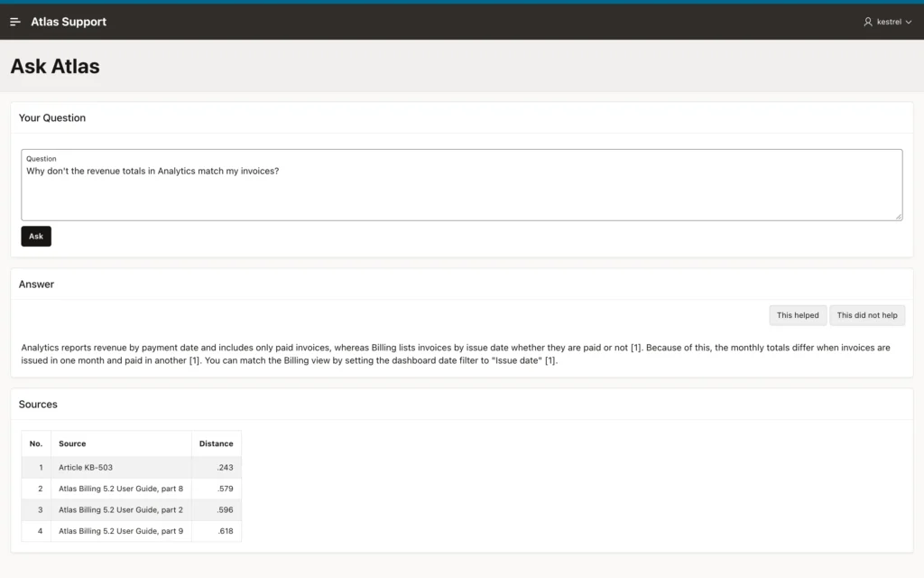Click the Sources section title
Image resolution: width=924 pixels, height=578 pixels.
click(38, 405)
